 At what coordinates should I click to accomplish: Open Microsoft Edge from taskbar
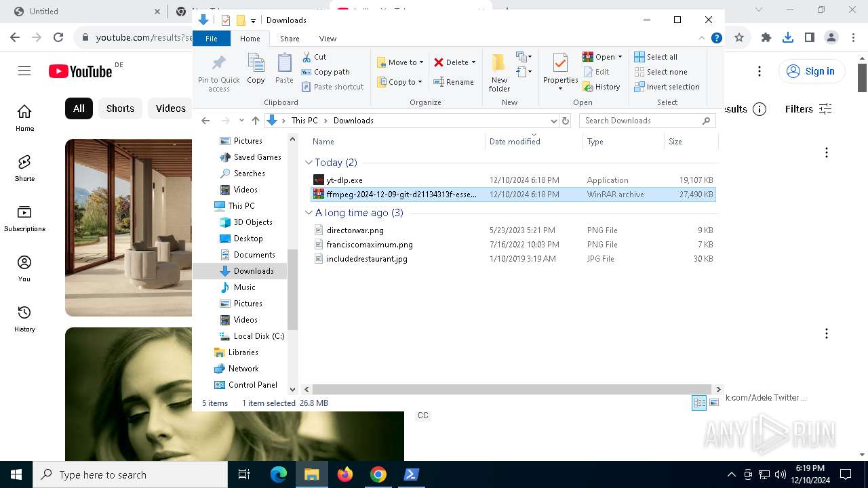point(279,474)
